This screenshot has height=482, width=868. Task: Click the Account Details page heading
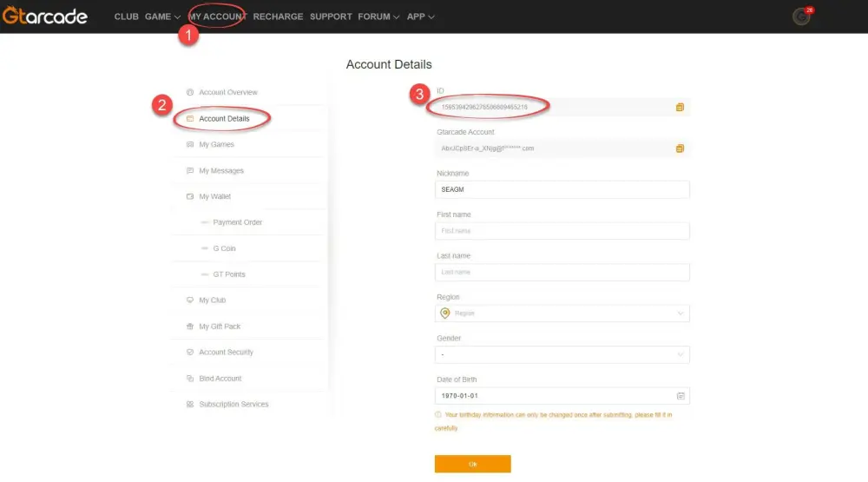tap(389, 64)
